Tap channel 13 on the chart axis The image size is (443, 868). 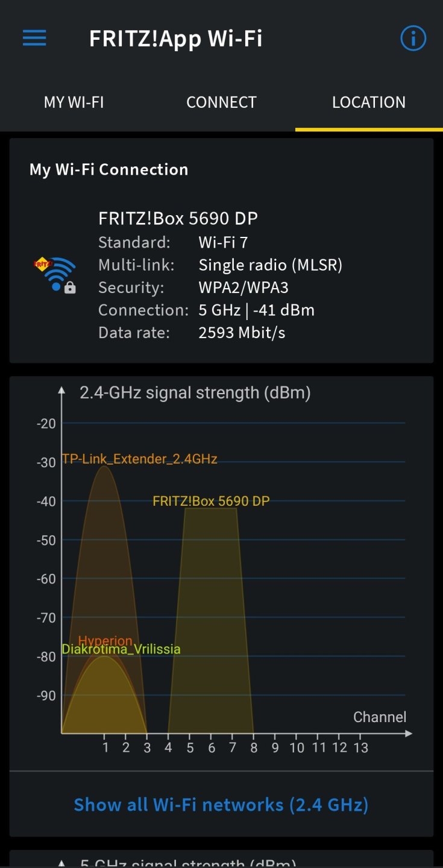pyautogui.click(x=360, y=748)
